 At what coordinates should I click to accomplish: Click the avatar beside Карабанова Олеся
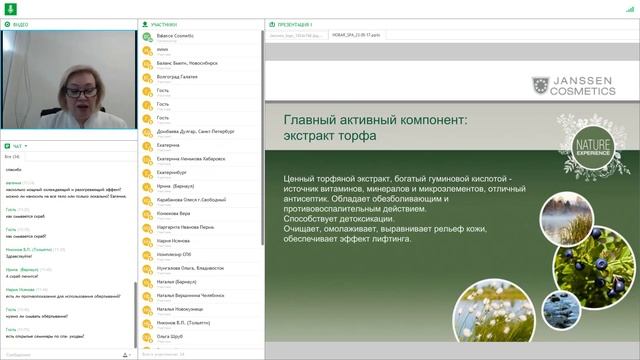coord(147,201)
